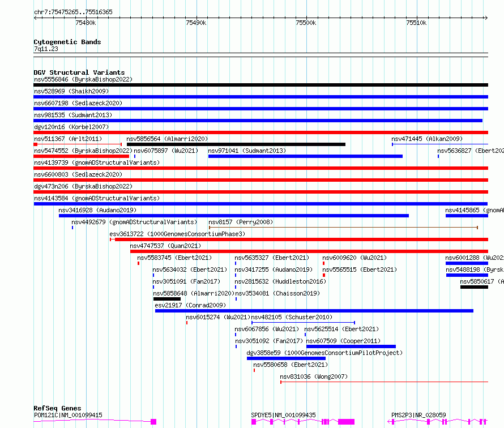Screen dimensions: 504x428
Task: Open POM121C|NM_001099415 gene label
Action: click(68, 415)
